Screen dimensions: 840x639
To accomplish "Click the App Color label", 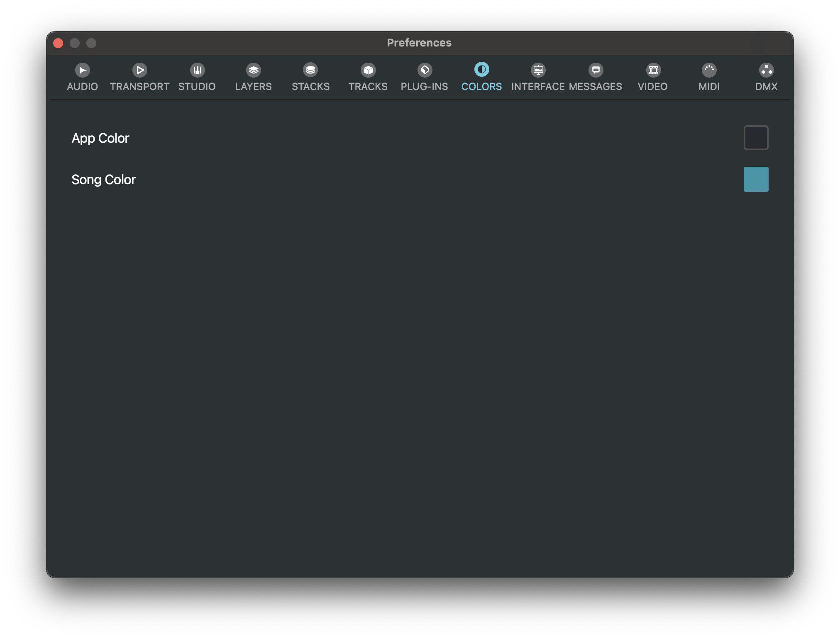I will (100, 138).
